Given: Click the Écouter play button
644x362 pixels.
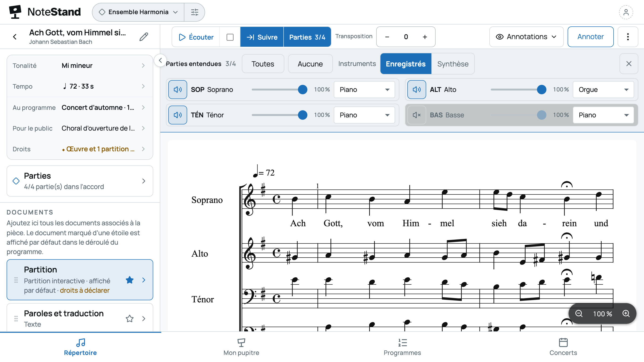Looking at the screenshot, I should pos(196,37).
